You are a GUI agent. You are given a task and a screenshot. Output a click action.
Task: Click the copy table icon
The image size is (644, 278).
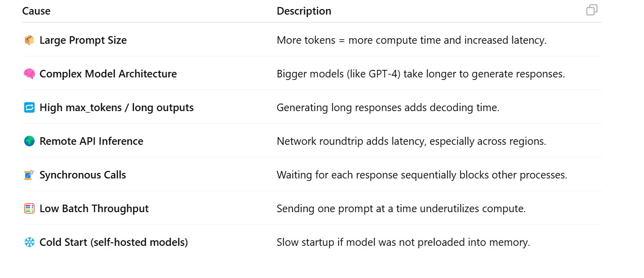pyautogui.click(x=592, y=10)
